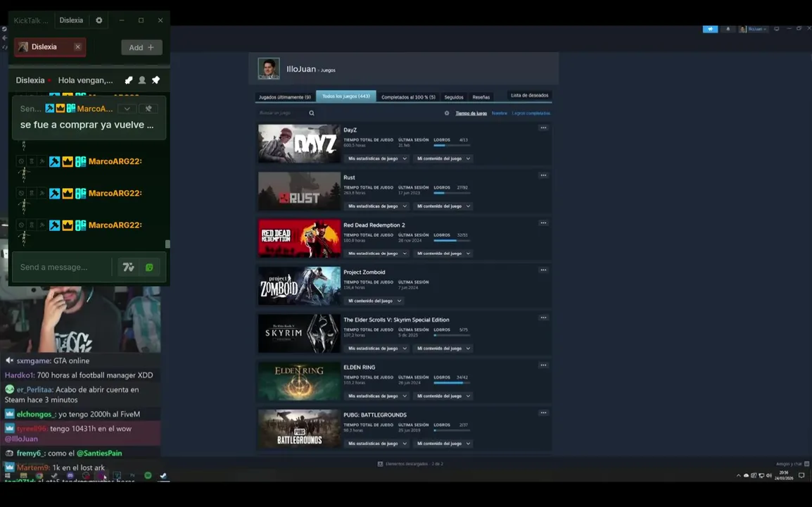
Task: Click MarcoARG22 username in second message
Action: coord(115,193)
